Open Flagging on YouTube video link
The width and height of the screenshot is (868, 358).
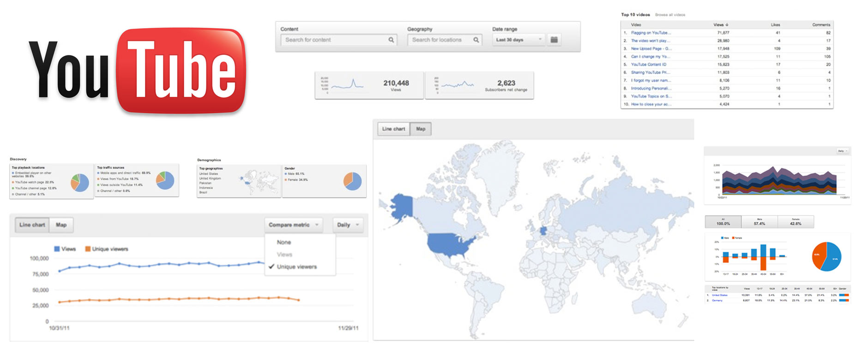651,33
